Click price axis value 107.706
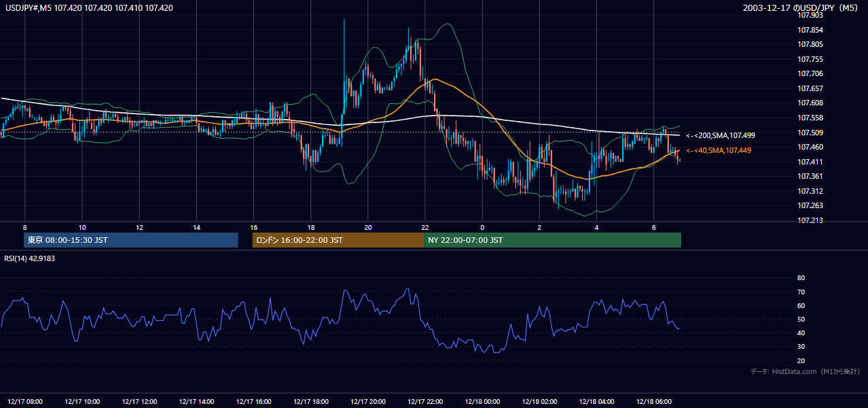Viewport: 868px width, 408px height. coord(810,73)
